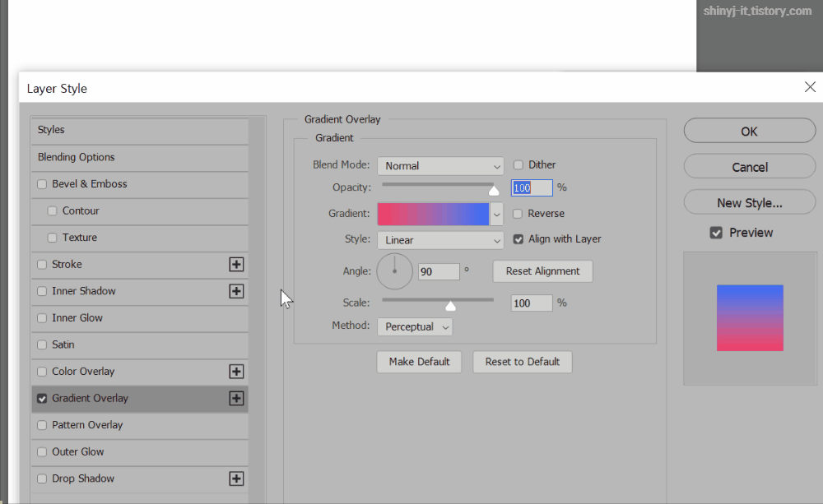Viewport: 823px width, 504px height.
Task: Click the Angle dial control
Action: [x=395, y=271]
